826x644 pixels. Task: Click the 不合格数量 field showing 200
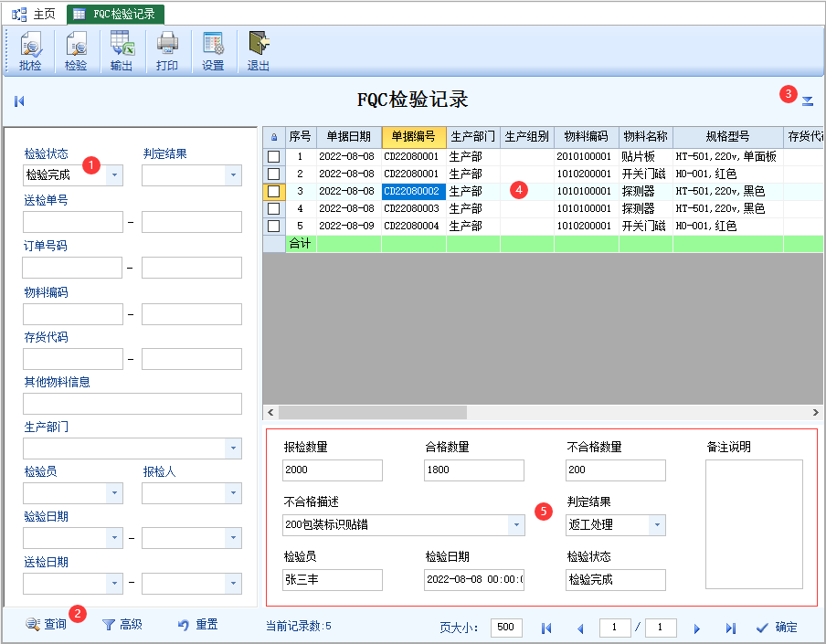click(616, 470)
